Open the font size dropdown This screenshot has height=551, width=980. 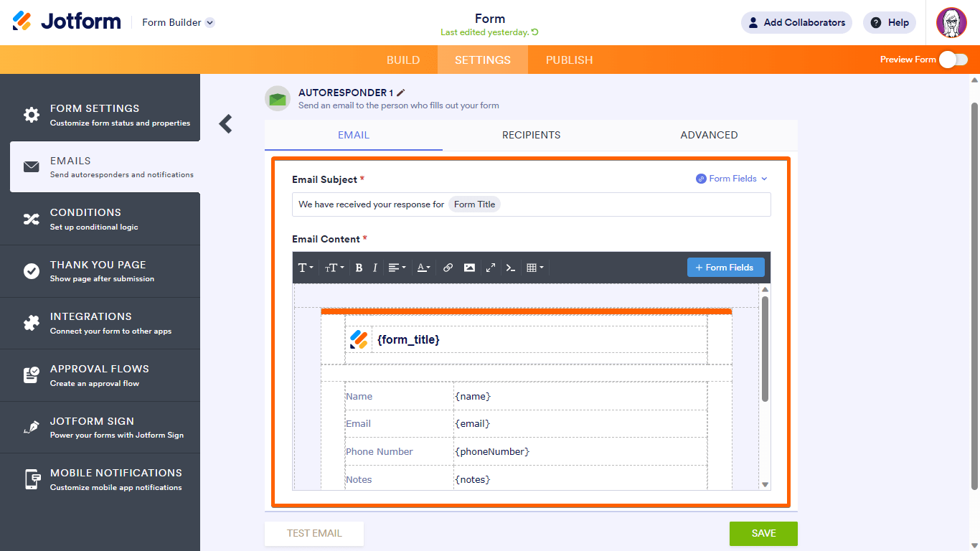pos(334,268)
